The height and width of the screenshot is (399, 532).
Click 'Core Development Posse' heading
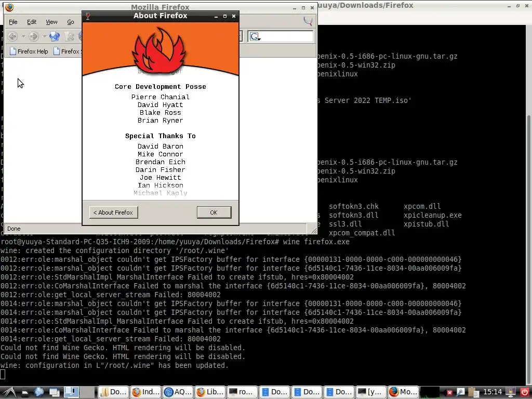click(x=160, y=87)
